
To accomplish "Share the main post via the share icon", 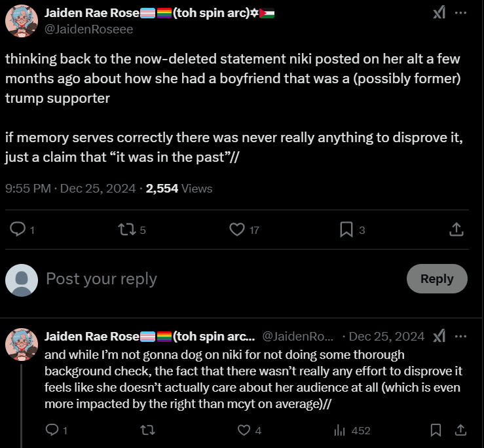I will [456, 229].
